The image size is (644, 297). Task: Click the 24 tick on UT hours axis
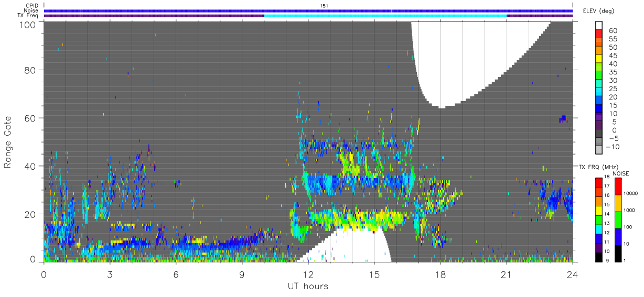coord(573,274)
